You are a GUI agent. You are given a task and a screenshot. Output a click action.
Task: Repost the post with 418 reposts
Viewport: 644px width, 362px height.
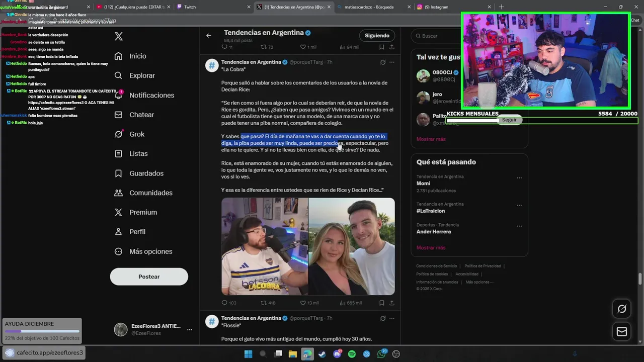tap(268, 303)
